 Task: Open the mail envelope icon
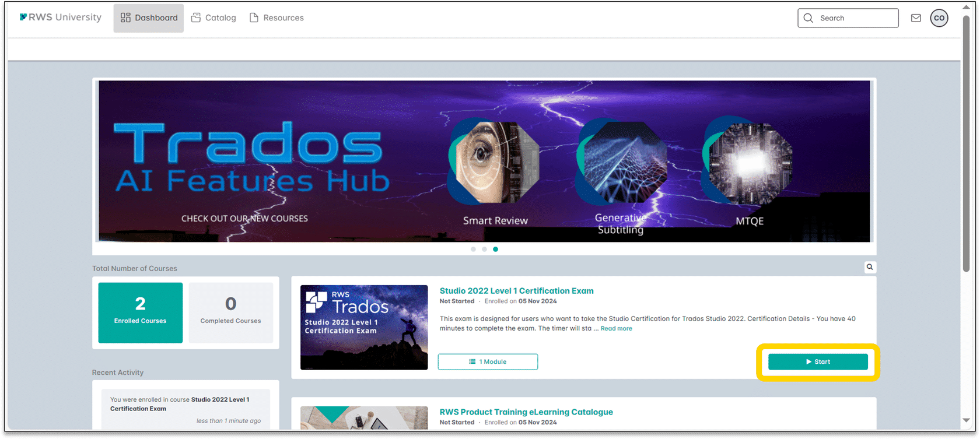[x=916, y=18]
